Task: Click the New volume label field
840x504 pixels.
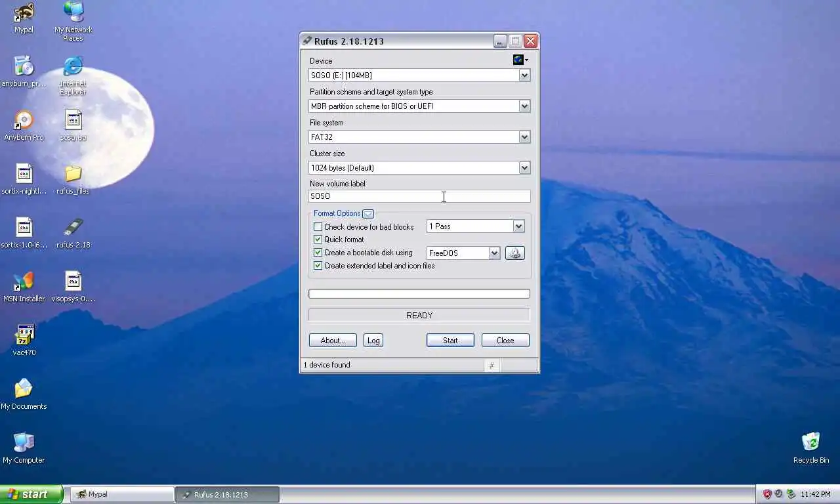Action: click(x=419, y=196)
